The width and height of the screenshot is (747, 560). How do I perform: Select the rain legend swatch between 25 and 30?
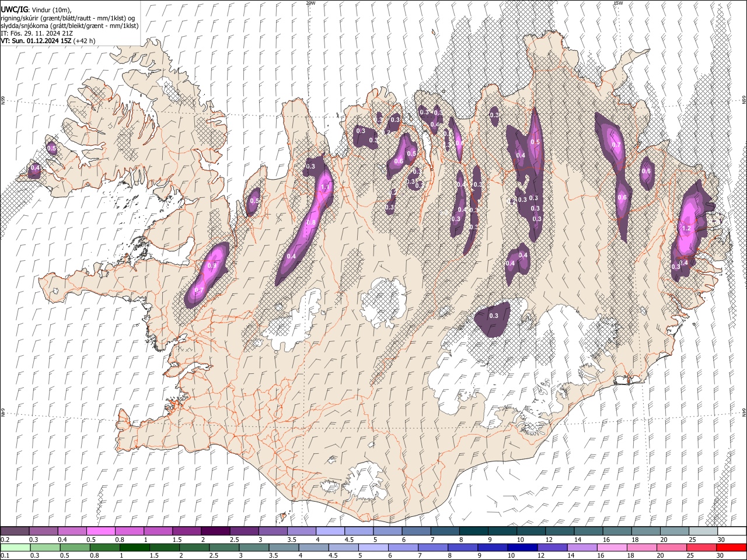click(x=702, y=548)
